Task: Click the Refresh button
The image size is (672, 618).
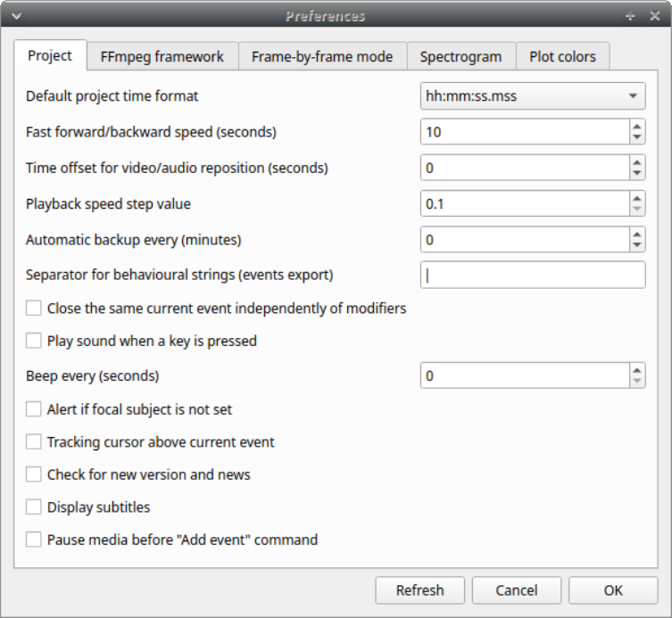Action: (x=419, y=590)
